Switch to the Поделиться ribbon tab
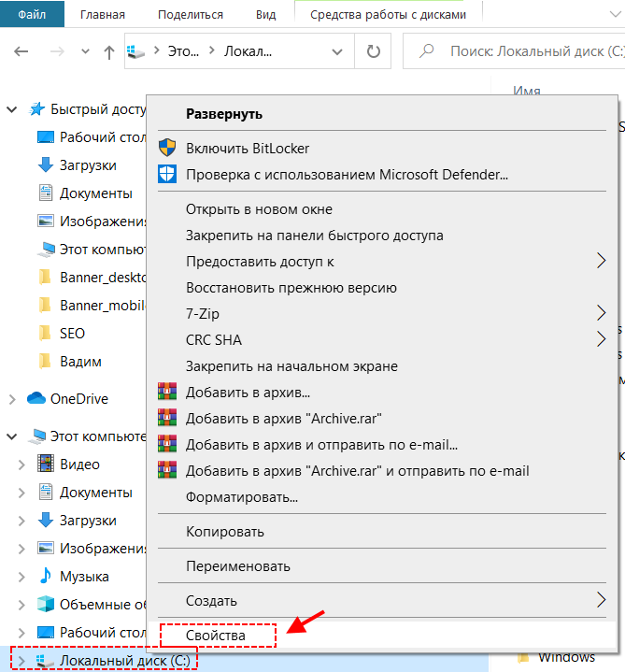Image resolution: width=625 pixels, height=672 pixels. tap(191, 15)
